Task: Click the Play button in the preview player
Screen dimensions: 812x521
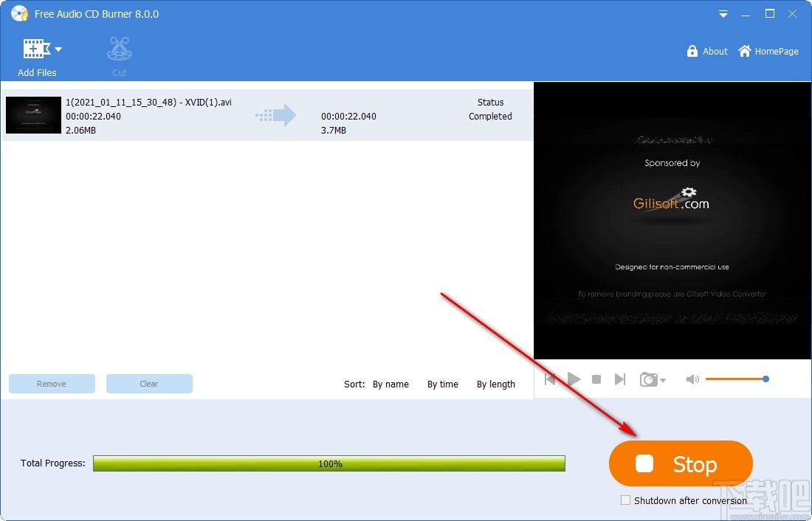Action: point(574,379)
